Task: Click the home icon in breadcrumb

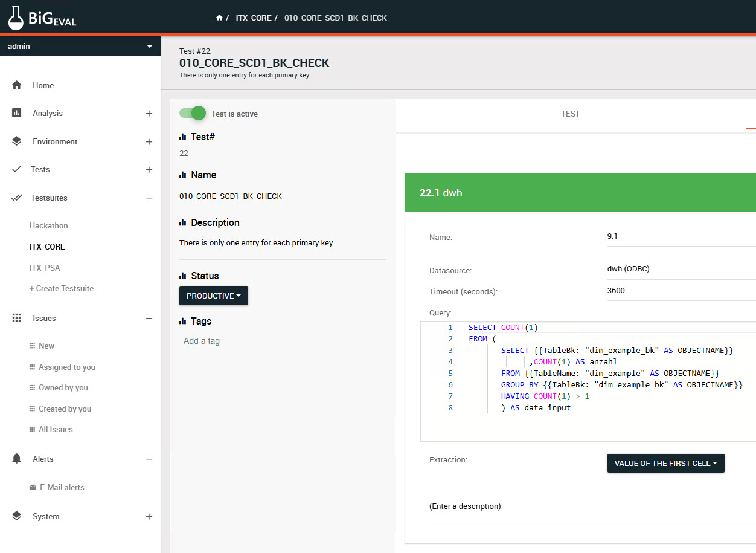Action: pos(219,18)
